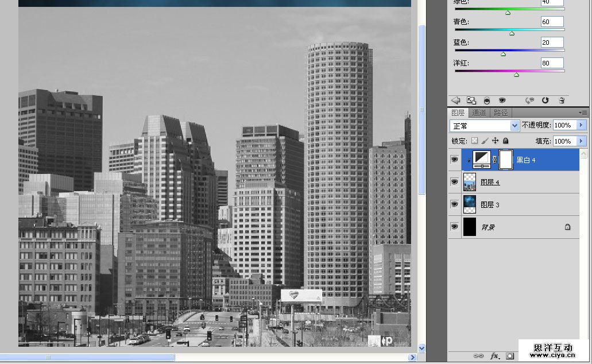
Task: Delete the adjustment layer via trash icon
Action: pyautogui.click(x=562, y=100)
